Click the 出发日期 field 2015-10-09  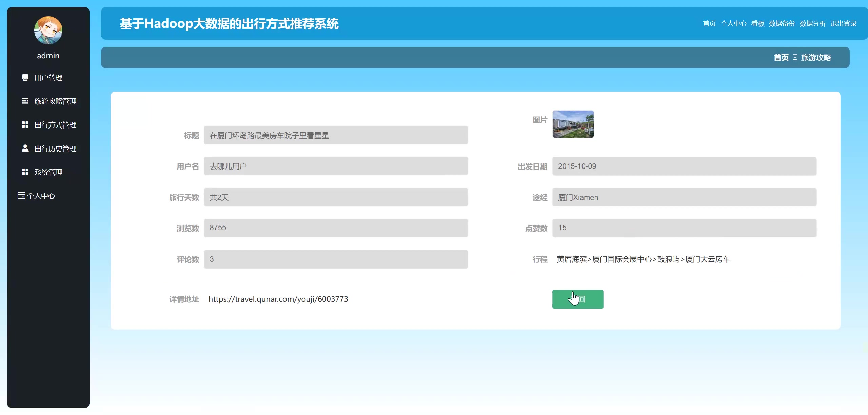coord(685,166)
